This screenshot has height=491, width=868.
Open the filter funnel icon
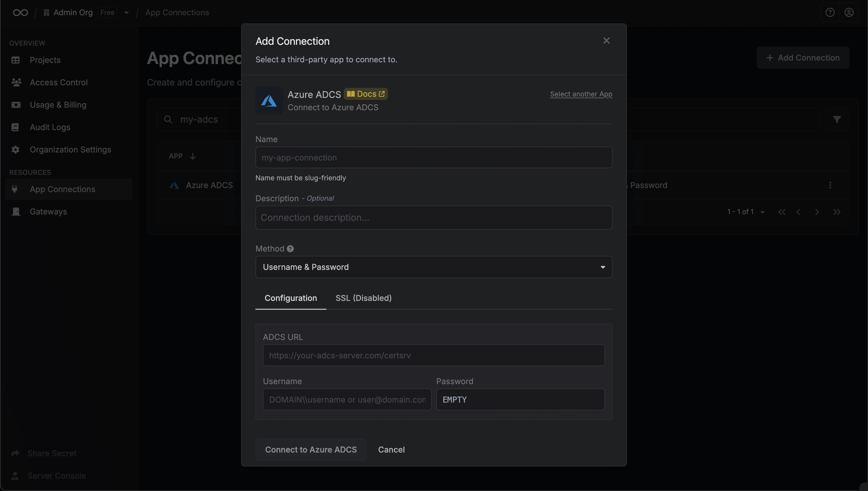pos(837,119)
